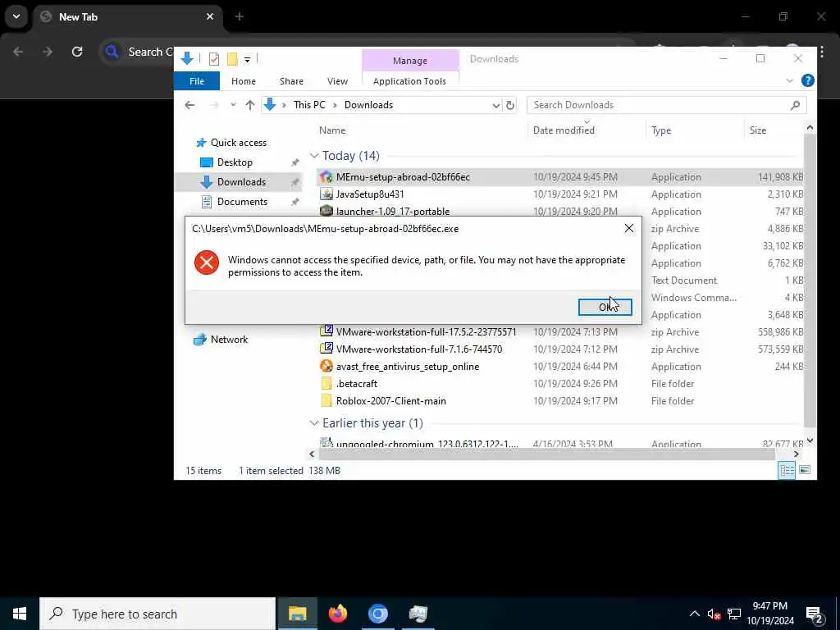Open Chromium browser taskbar icon
This screenshot has width=840, height=630.
coord(377,614)
